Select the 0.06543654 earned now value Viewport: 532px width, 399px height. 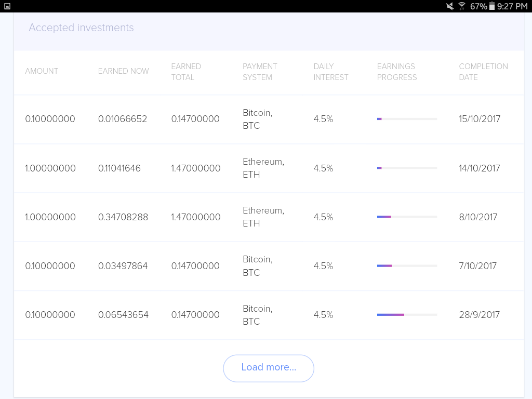pos(123,315)
